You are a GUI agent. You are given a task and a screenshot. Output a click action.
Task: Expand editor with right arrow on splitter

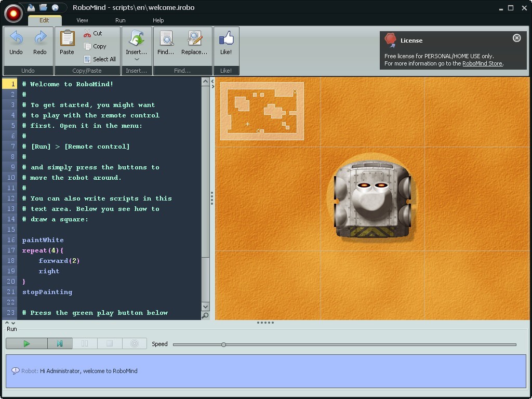[x=212, y=87]
